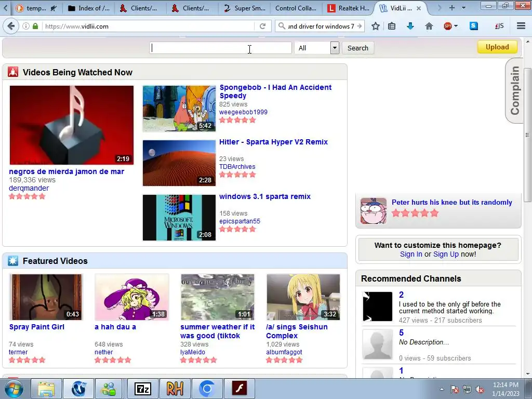This screenshot has width=532, height=399.
Task: Click the blue circle browser taskbar icon
Action: (207, 389)
